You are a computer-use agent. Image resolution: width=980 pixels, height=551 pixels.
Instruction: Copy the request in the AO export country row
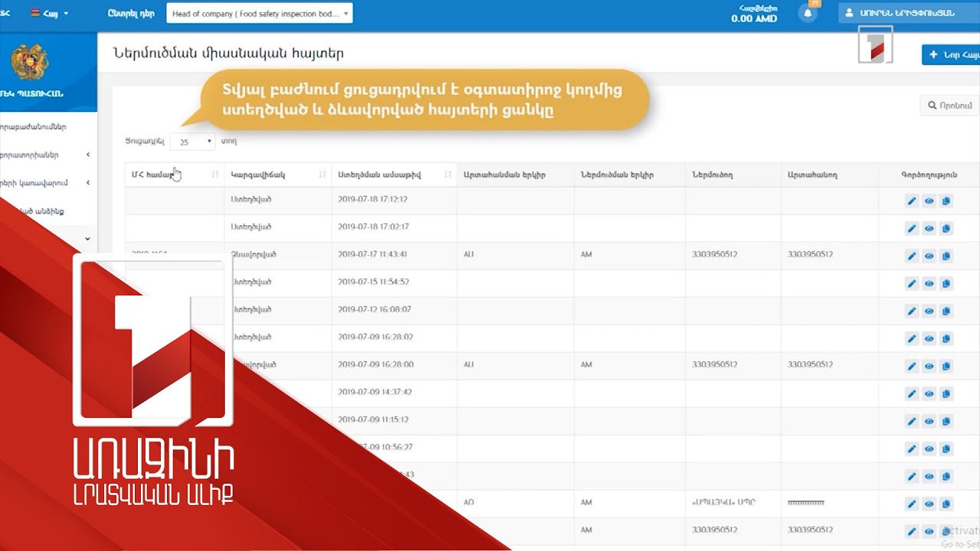tap(946, 504)
